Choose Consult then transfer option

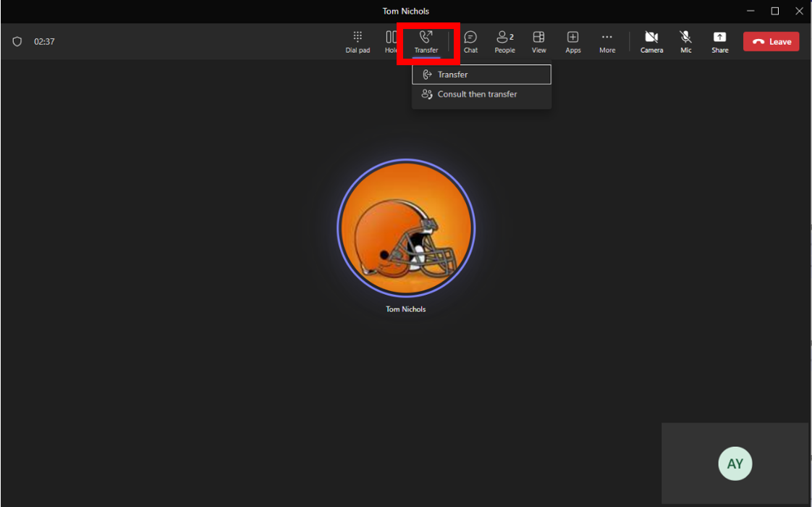click(481, 94)
